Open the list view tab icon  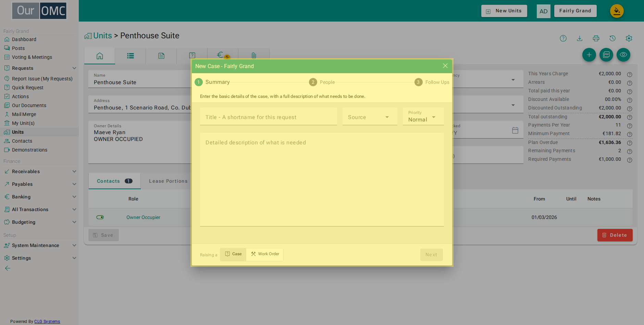pyautogui.click(x=131, y=56)
